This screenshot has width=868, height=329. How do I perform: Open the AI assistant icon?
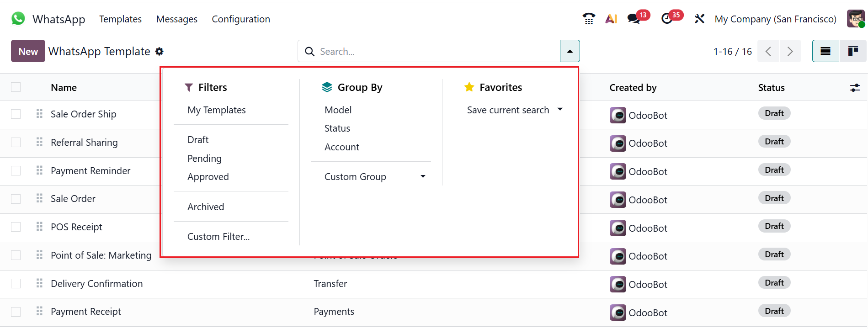(x=611, y=19)
